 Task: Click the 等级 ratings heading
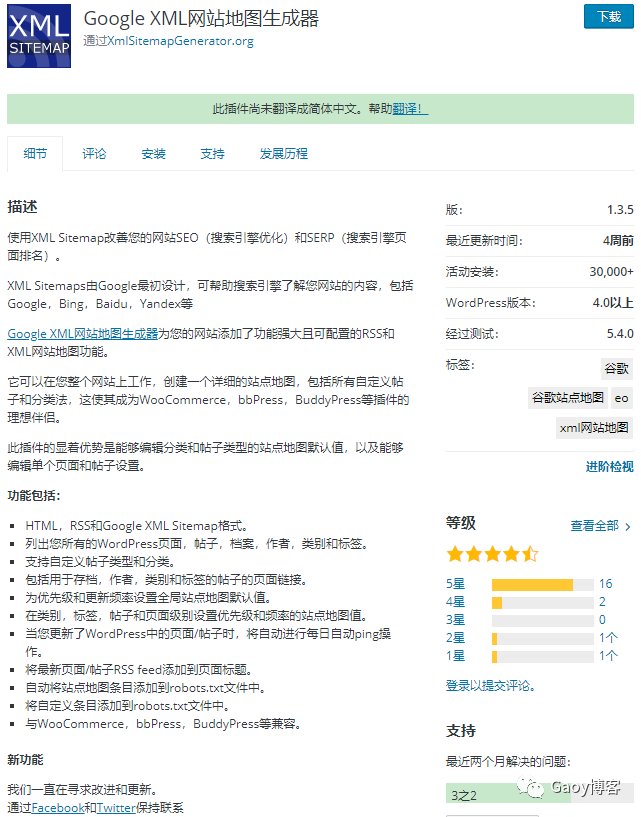(x=461, y=523)
